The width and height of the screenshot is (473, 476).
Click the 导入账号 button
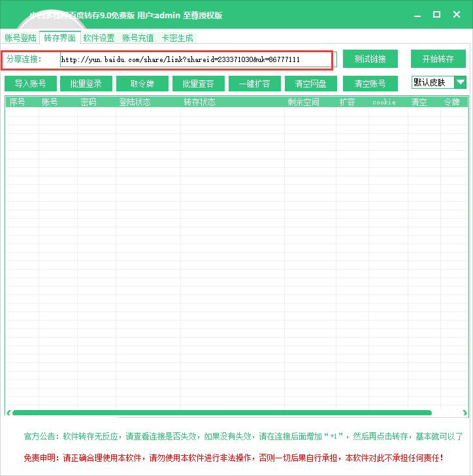[30, 84]
